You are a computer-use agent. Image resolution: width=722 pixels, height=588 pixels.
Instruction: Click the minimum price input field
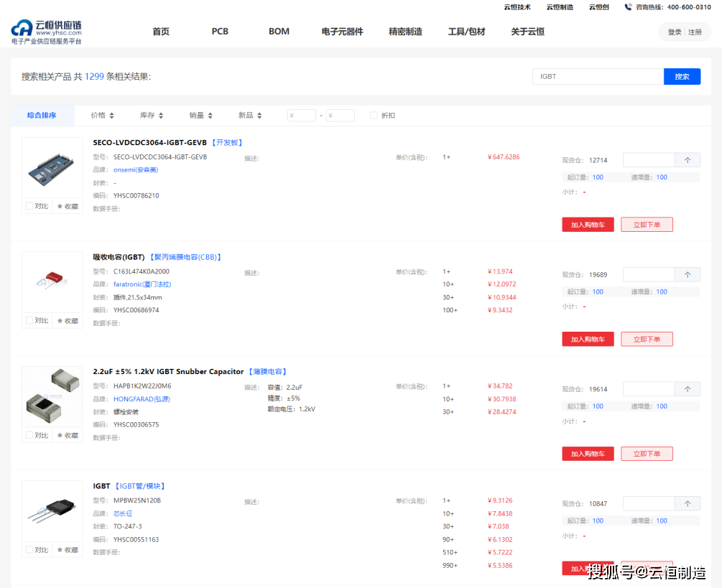(302, 116)
